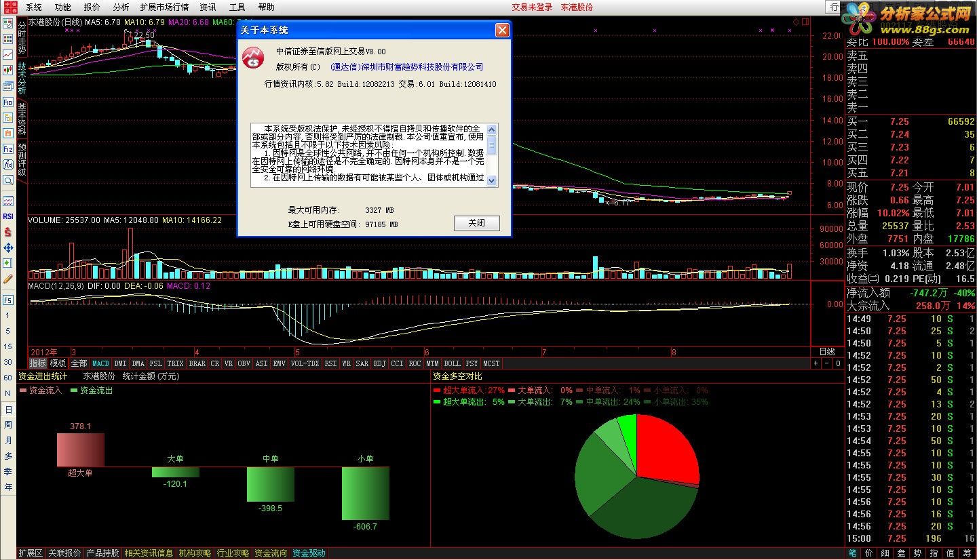Viewport: 977px width, 560px height.
Task: Open the 机构攻略 bottom tab
Action: (195, 553)
